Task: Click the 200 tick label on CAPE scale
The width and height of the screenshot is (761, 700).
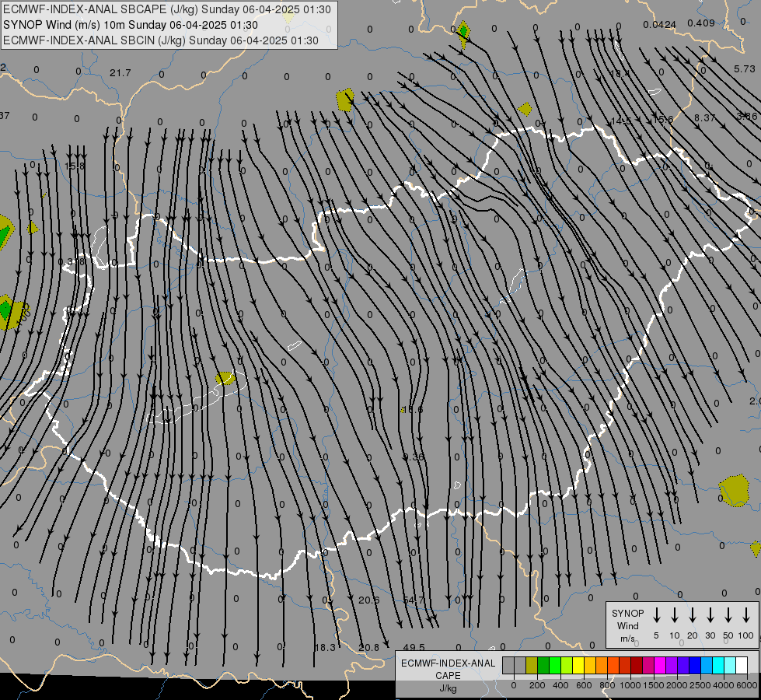Action: pyautogui.click(x=537, y=685)
